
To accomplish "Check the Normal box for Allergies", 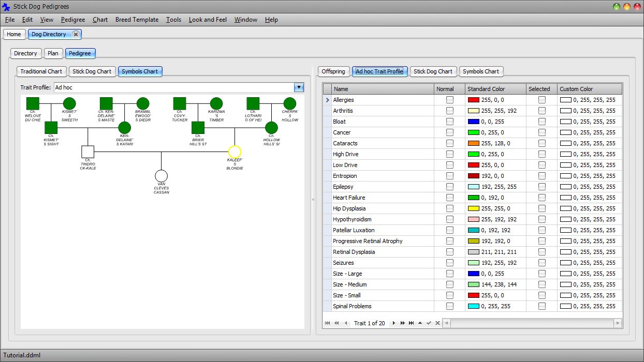I will [x=449, y=100].
